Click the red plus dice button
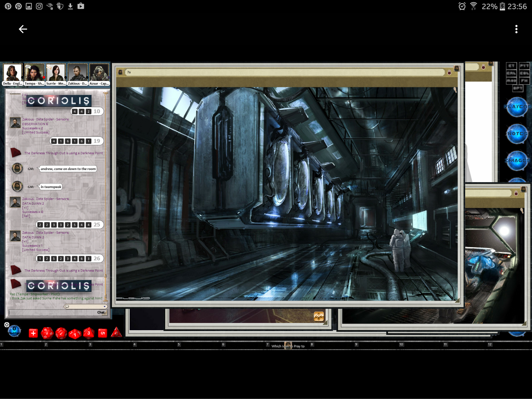The height and width of the screenshot is (399, 532). 33,333
